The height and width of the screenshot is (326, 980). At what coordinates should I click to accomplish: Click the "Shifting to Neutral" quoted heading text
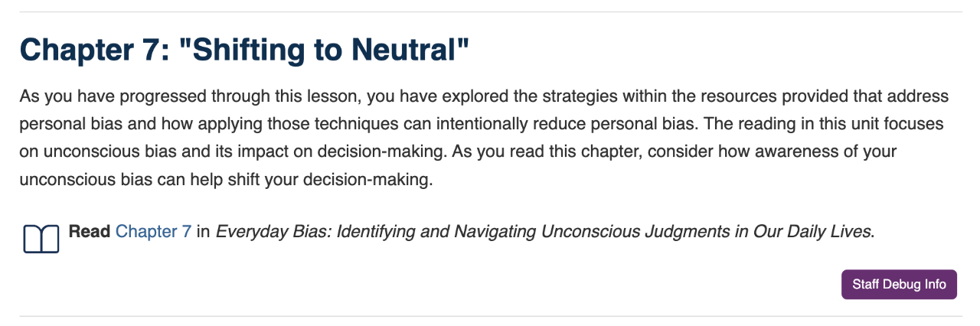coord(323,51)
